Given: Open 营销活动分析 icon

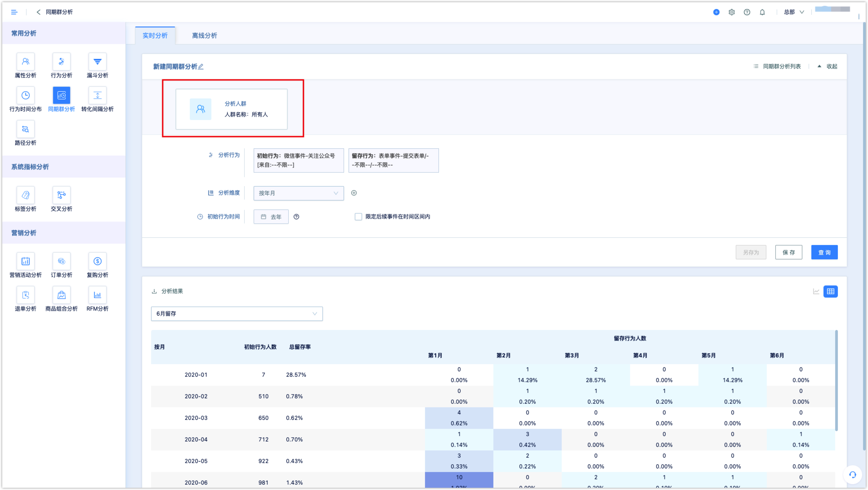Looking at the screenshot, I should click(25, 261).
